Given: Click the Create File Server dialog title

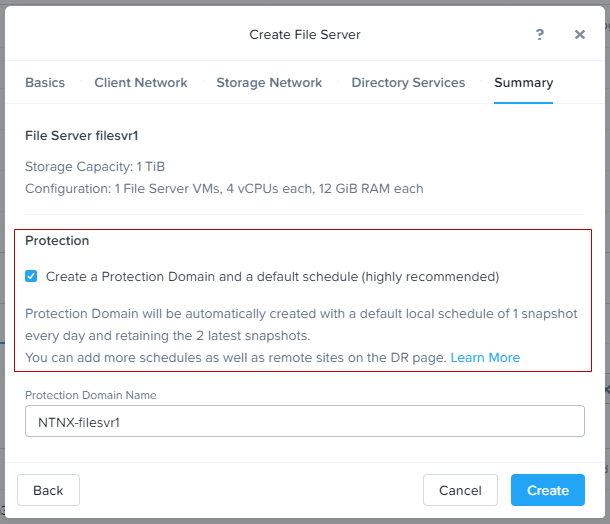Looking at the screenshot, I should 305,34.
